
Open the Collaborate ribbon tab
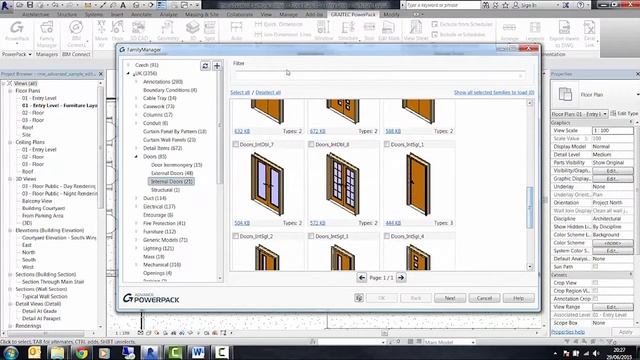240,14
